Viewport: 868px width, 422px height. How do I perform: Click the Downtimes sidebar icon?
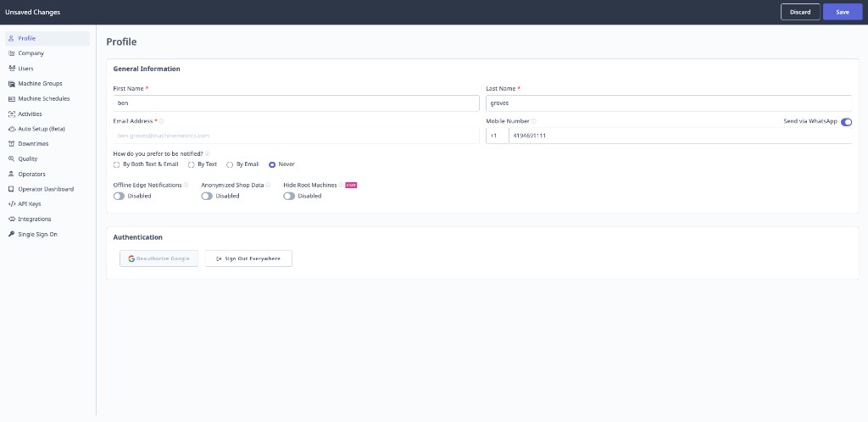point(11,144)
